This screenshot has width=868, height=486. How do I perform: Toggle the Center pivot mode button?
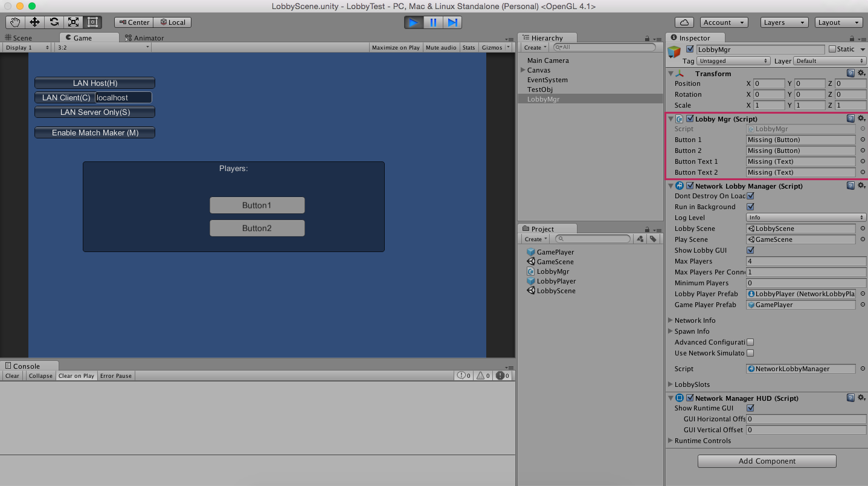click(x=133, y=22)
